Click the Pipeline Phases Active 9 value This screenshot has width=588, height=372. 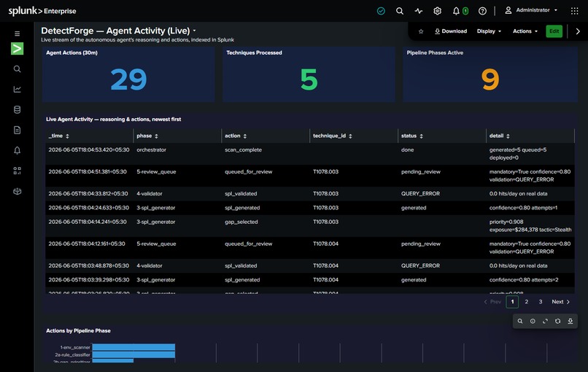pyautogui.click(x=490, y=80)
